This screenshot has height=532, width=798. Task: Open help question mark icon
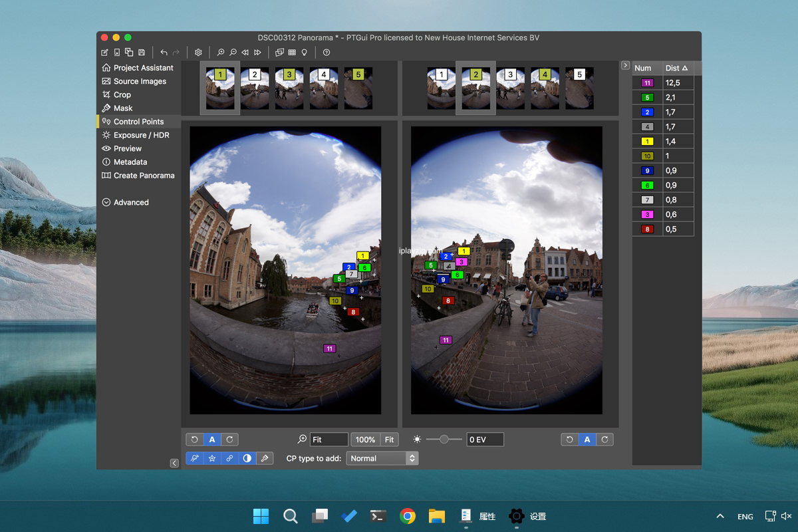click(327, 53)
